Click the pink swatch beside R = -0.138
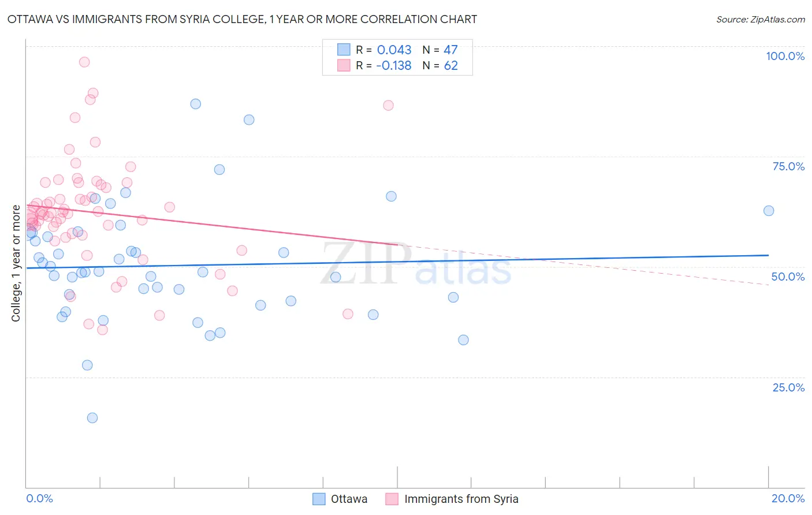 coord(344,65)
